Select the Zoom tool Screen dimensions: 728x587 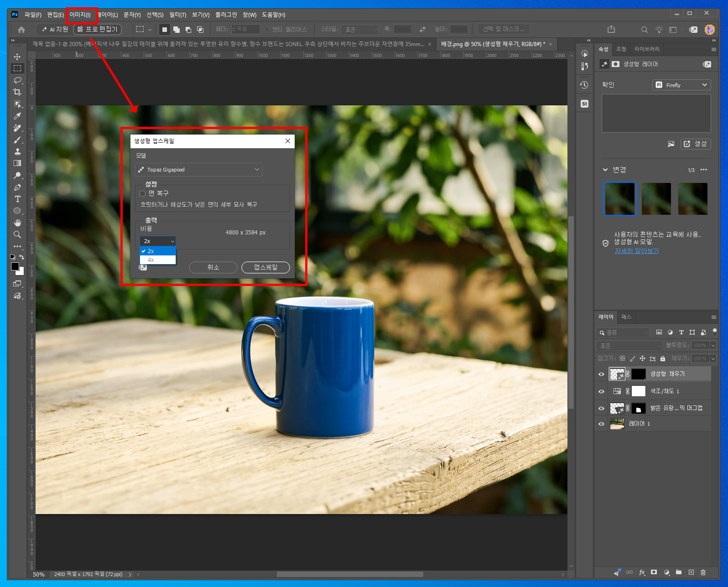click(x=17, y=234)
